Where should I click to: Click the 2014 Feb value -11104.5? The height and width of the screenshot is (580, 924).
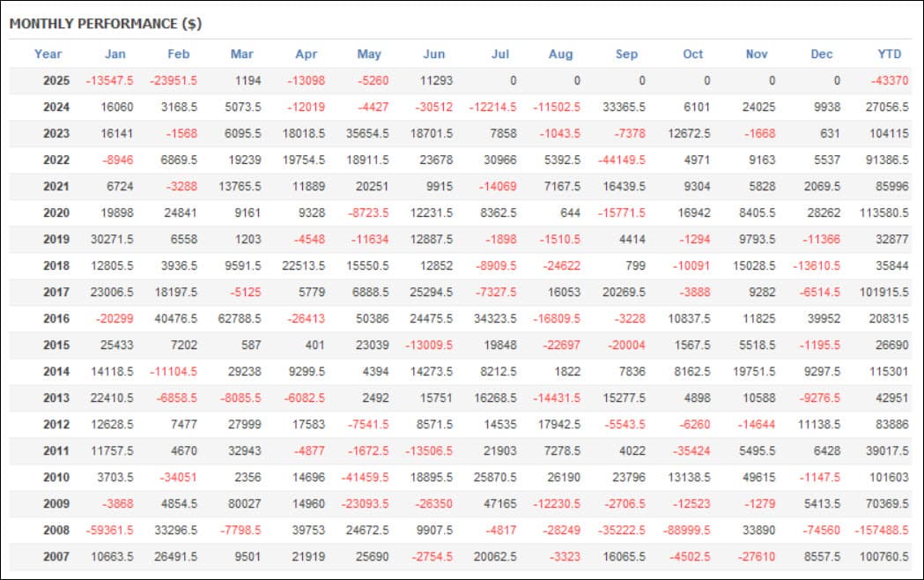(x=174, y=372)
